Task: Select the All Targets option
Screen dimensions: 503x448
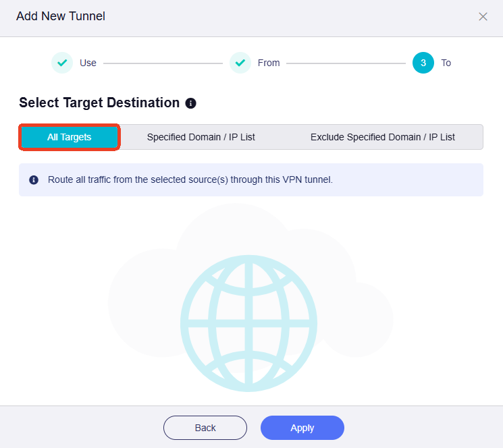Action: coord(70,137)
